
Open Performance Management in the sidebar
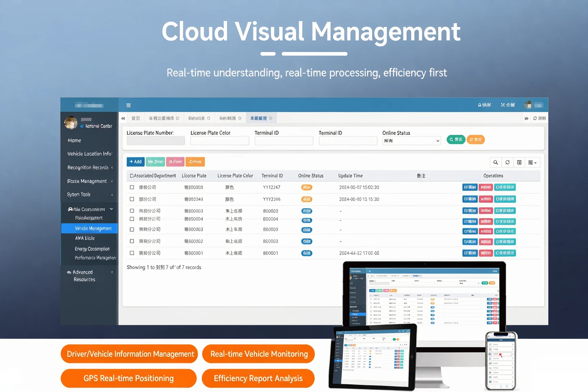[x=95, y=258]
